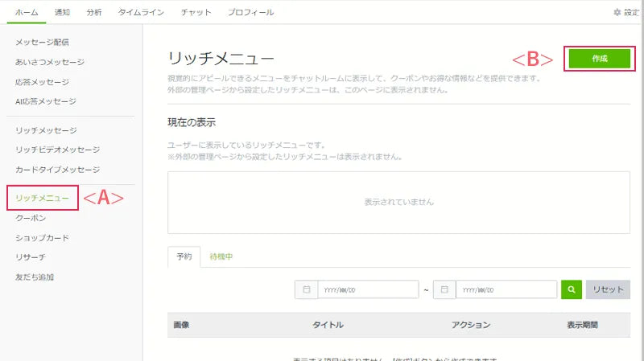The image size is (644, 361).
Task: Open the 分析 top menu tab
Action: tap(94, 13)
